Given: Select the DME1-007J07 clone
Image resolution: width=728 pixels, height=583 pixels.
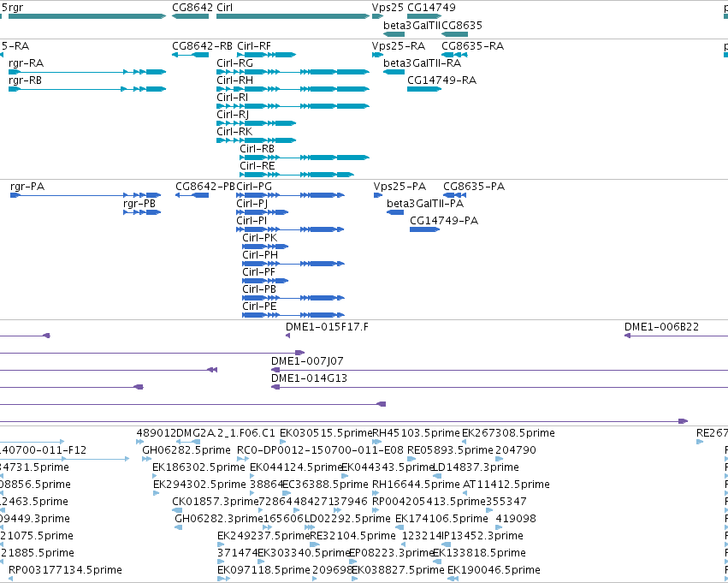Looking at the screenshot, I should click(500, 370).
